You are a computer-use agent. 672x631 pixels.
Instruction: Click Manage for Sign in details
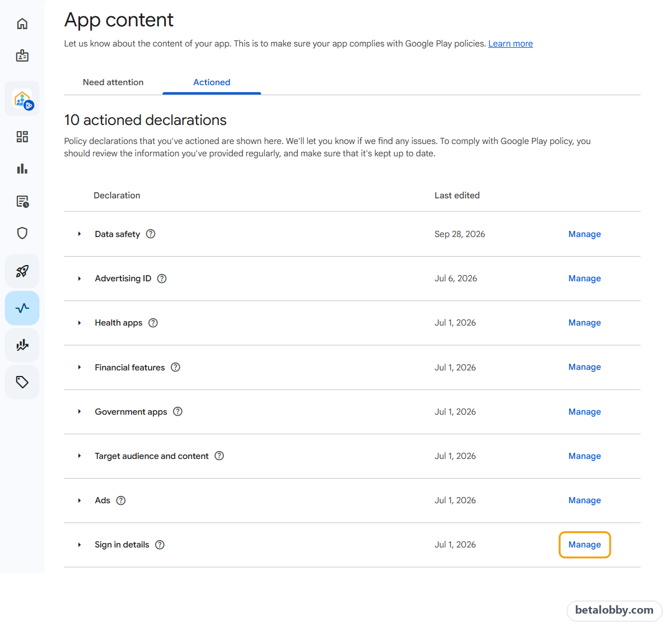(x=585, y=545)
